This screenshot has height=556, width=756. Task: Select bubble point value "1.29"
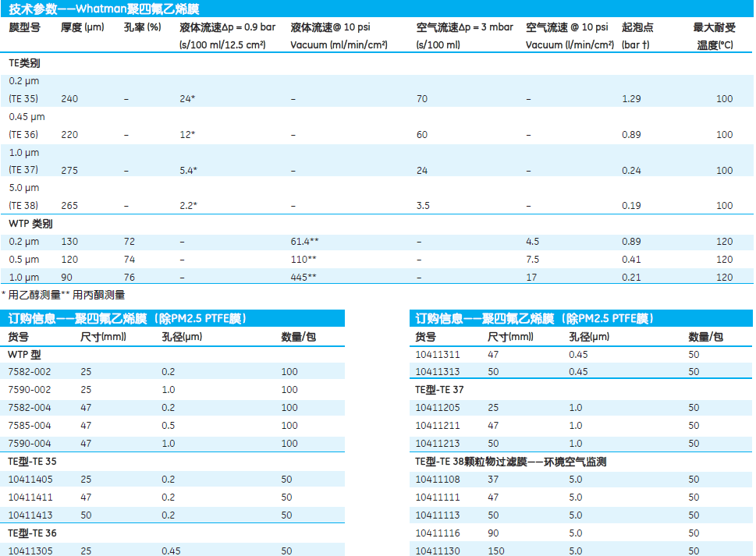pyautogui.click(x=631, y=99)
